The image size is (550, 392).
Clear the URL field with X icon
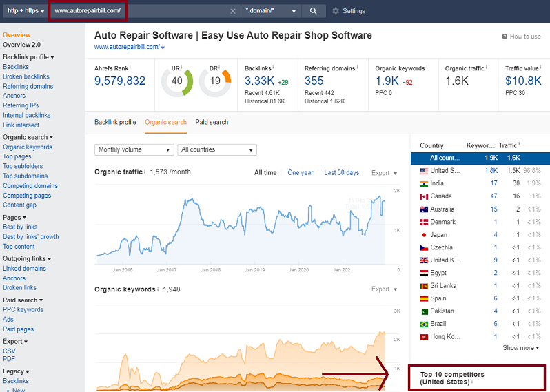[x=232, y=11]
